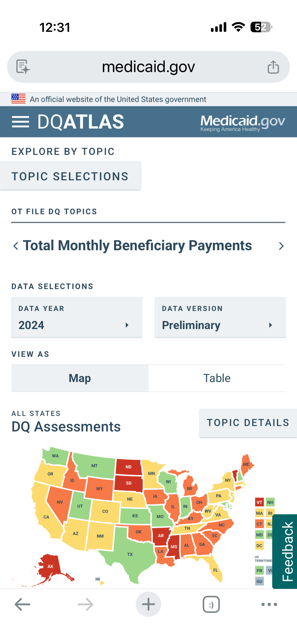Expand the Data Version Preliminary dropdown

(x=220, y=317)
